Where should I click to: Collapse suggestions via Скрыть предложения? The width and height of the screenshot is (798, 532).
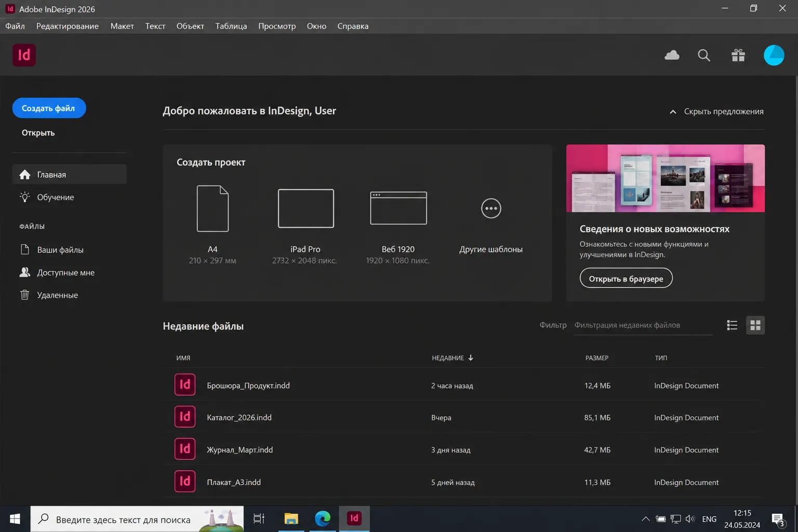(x=716, y=112)
